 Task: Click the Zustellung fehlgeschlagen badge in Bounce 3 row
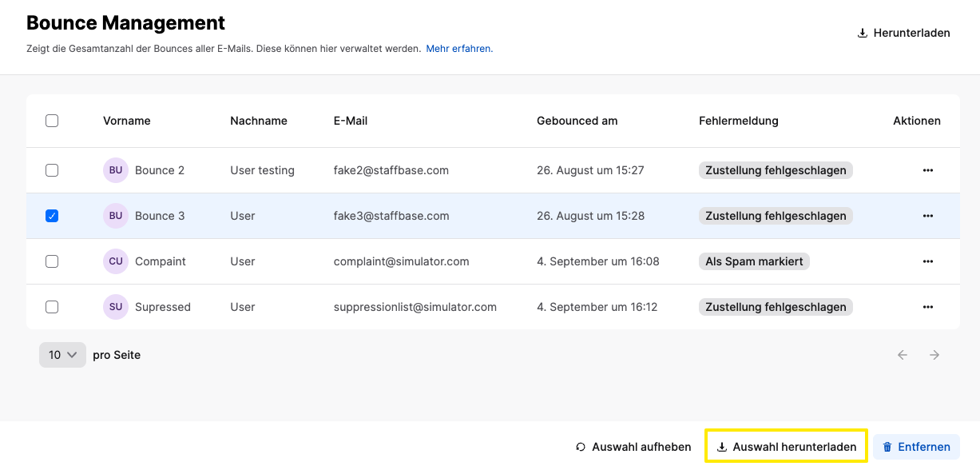(x=776, y=216)
